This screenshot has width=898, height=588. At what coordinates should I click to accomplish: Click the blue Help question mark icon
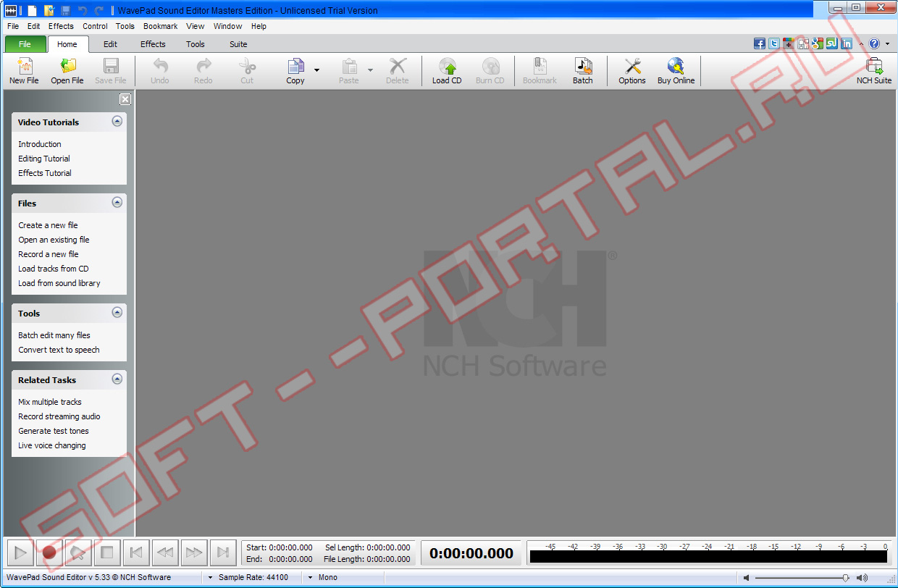874,43
